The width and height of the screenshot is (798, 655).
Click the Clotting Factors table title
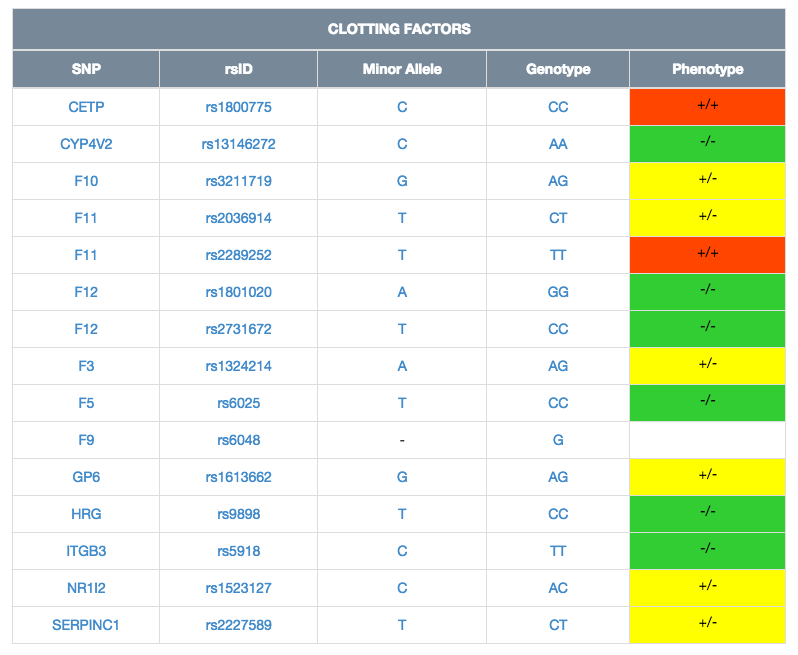[399, 29]
